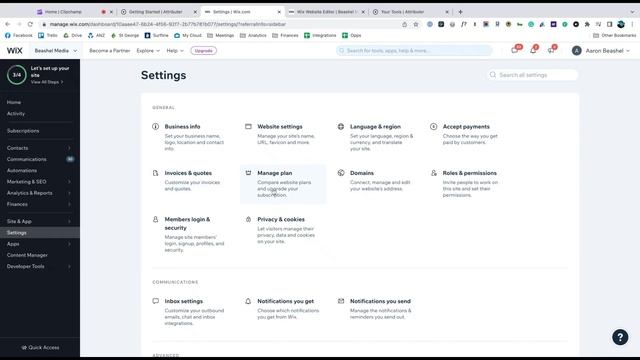Click the Wix search for tools field

pos(414,51)
